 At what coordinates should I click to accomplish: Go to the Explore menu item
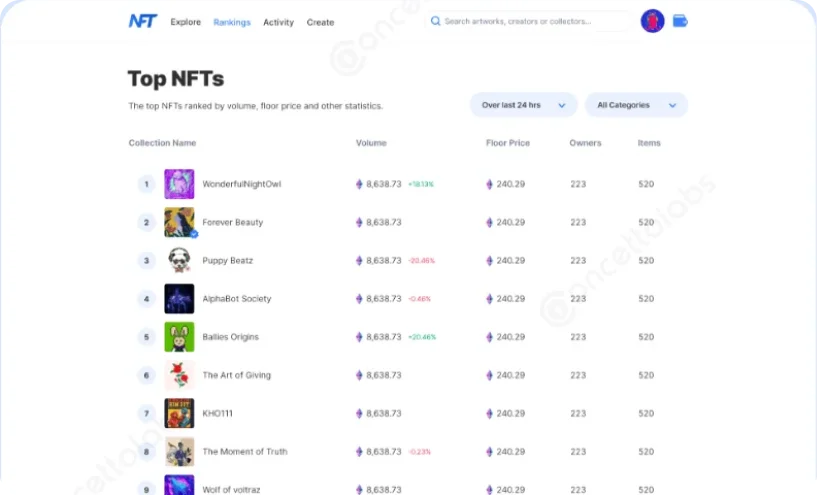tap(185, 22)
